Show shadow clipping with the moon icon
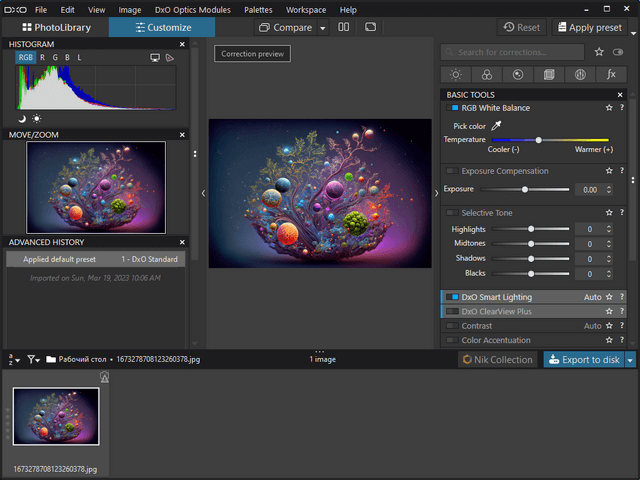The height and width of the screenshot is (480, 640). pos(22,119)
